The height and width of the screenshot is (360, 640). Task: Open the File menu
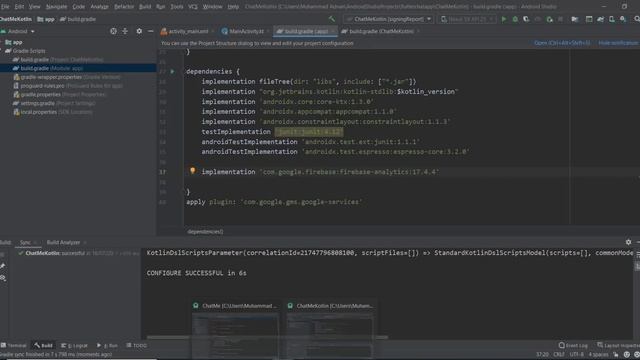tap(5, 7)
